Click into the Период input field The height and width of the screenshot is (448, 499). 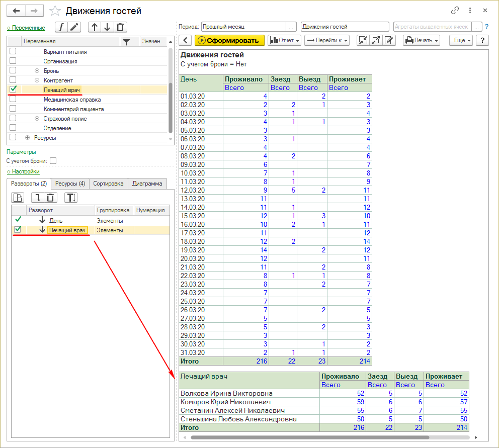click(x=243, y=27)
